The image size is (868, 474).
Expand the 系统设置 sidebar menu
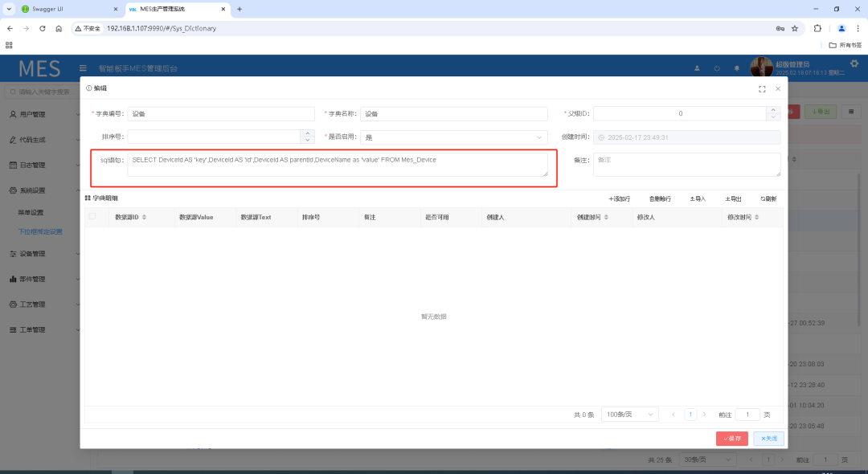[32, 190]
